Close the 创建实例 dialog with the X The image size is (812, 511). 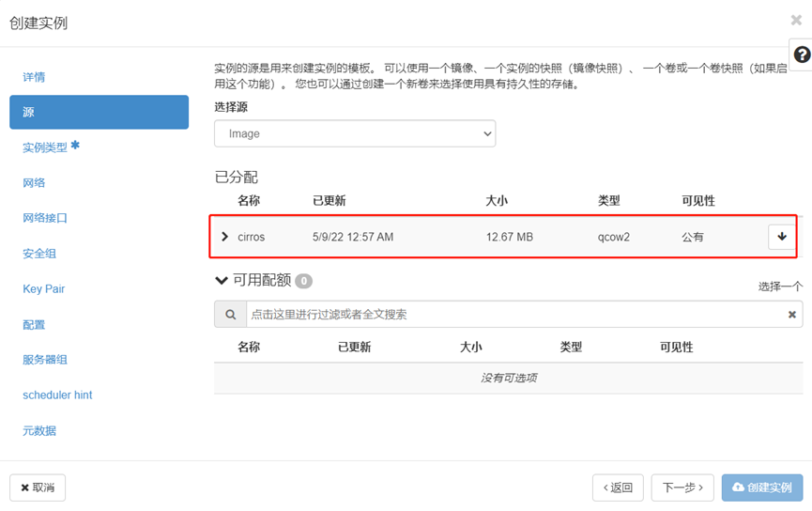click(x=796, y=21)
